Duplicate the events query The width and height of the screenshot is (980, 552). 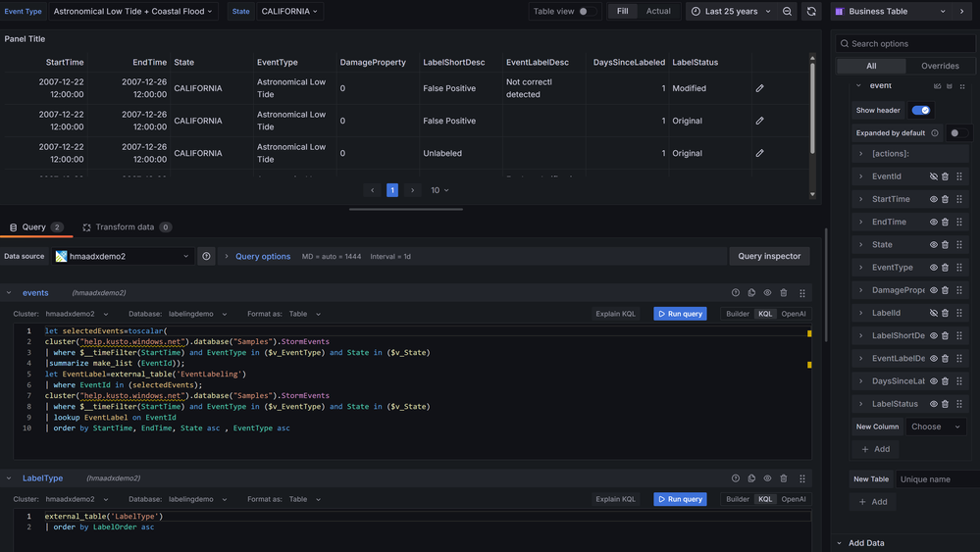[751, 293]
